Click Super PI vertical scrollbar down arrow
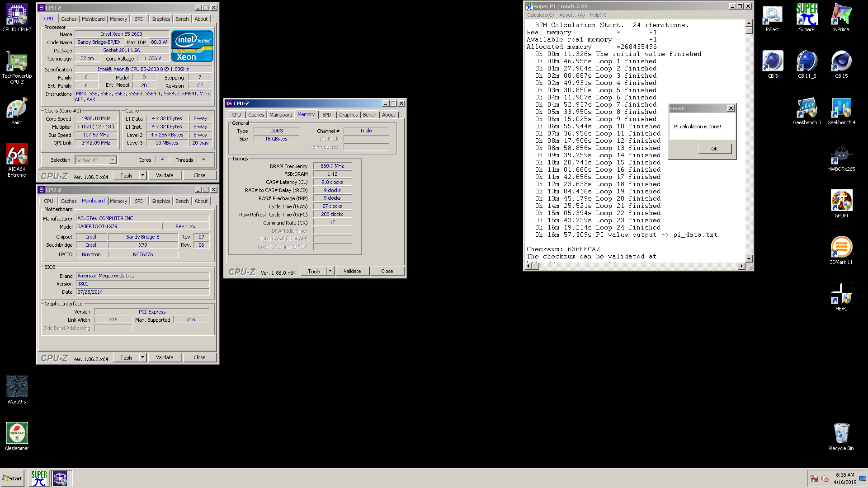 [749, 259]
